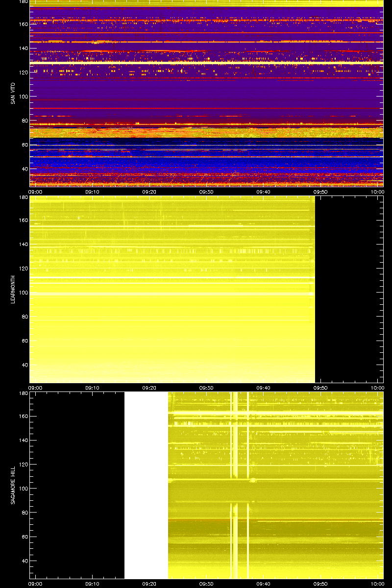Pick the 80 frequency tick on Learmonth plot

click(x=24, y=317)
